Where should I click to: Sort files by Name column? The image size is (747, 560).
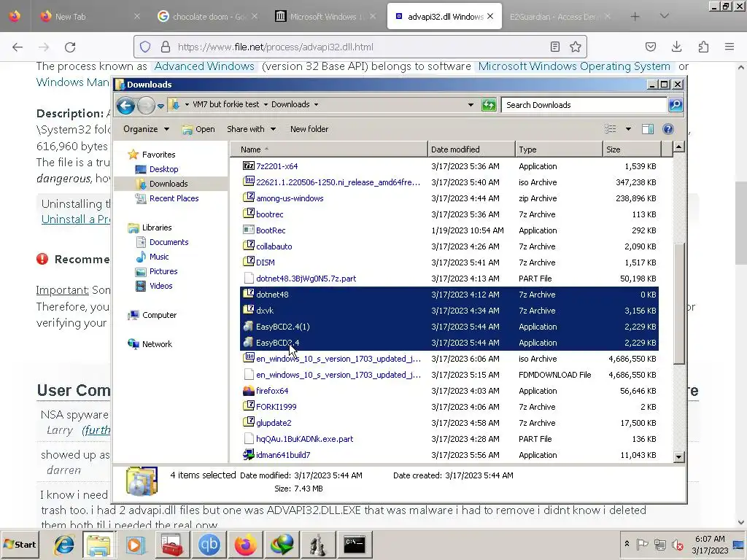[x=329, y=149]
